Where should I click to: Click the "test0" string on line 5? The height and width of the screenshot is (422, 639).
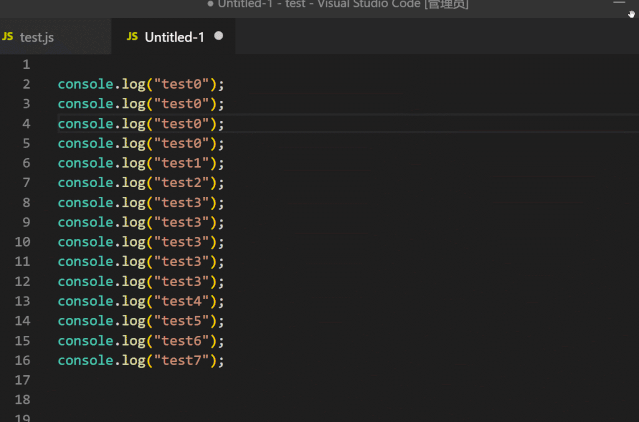pos(182,143)
